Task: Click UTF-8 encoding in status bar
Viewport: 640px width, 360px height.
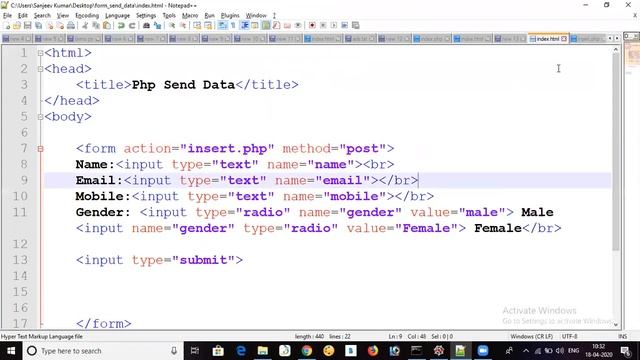Action: point(569,336)
